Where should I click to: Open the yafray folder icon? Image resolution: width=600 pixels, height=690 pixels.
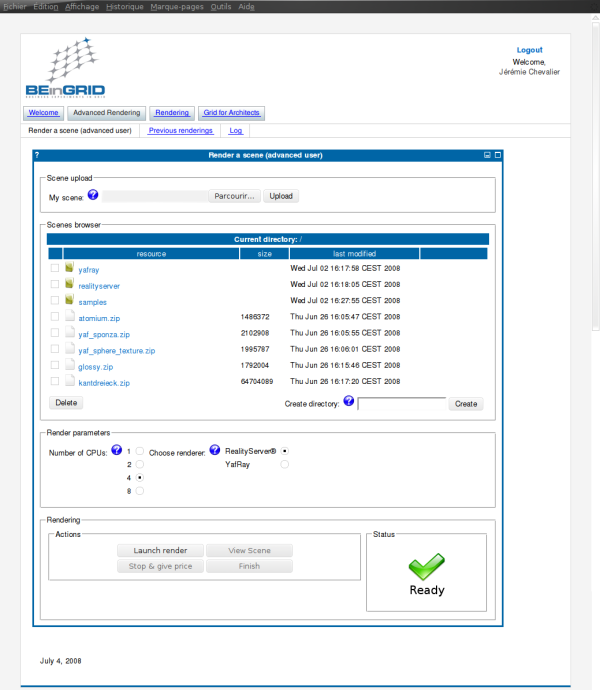70,269
